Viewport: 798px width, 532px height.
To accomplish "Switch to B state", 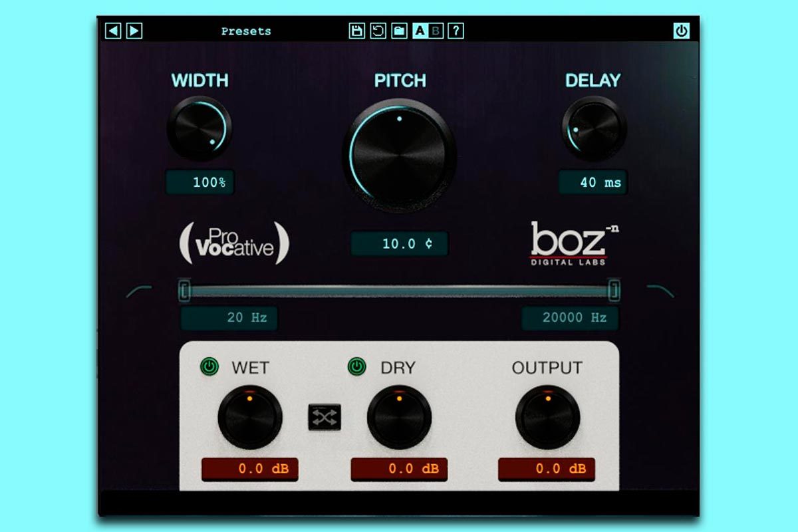I will click(436, 31).
